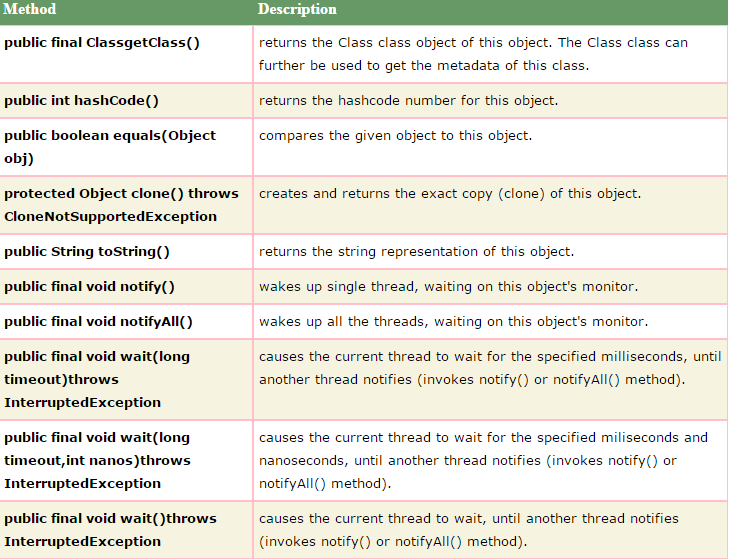Viewport: 729px width, 559px height.
Task: Select the "public final void notify()" cell
Action: tap(126, 286)
